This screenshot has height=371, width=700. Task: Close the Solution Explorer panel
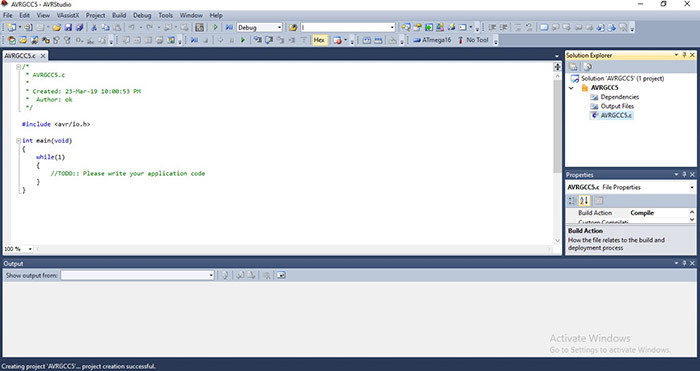(x=692, y=55)
